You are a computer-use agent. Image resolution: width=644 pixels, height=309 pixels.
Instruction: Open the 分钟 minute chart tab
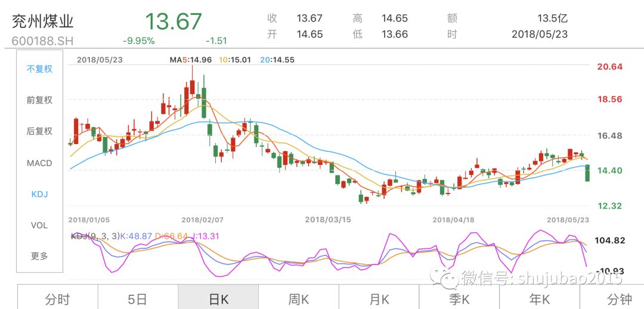tap(620, 299)
